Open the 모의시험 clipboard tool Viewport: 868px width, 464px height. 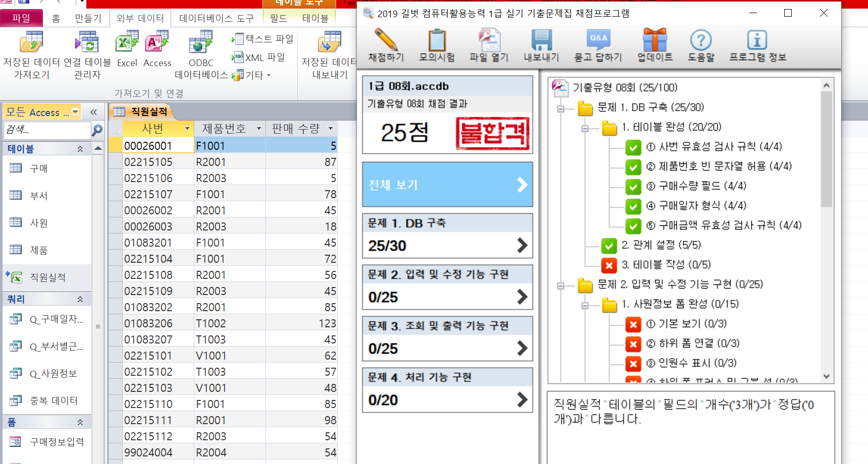coord(437,41)
